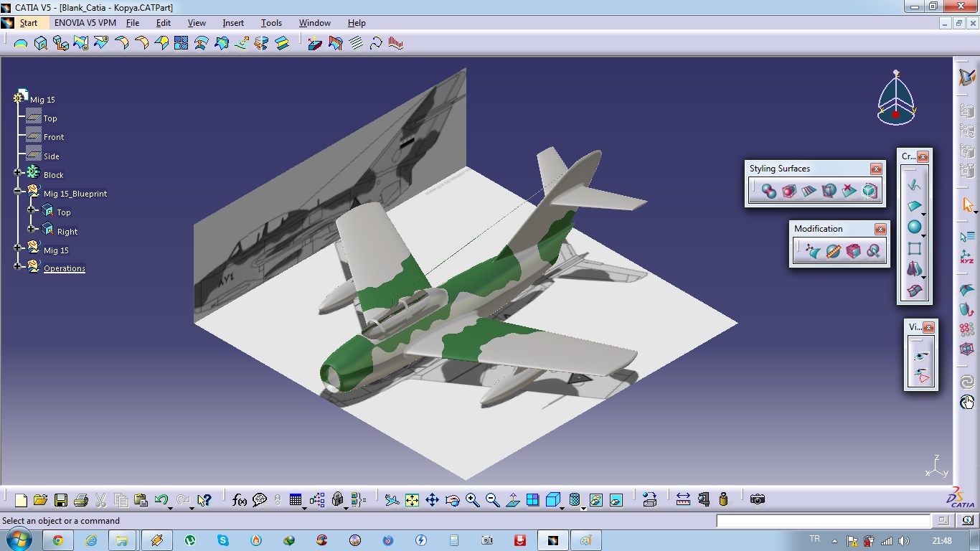Click the Fit All In icon

(x=412, y=500)
